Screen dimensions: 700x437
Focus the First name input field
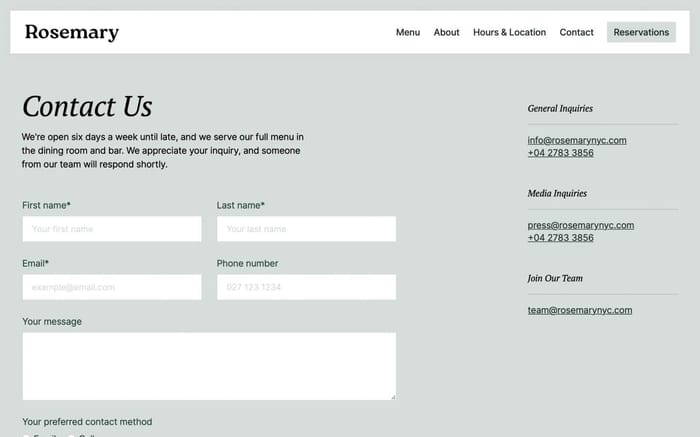coord(112,229)
